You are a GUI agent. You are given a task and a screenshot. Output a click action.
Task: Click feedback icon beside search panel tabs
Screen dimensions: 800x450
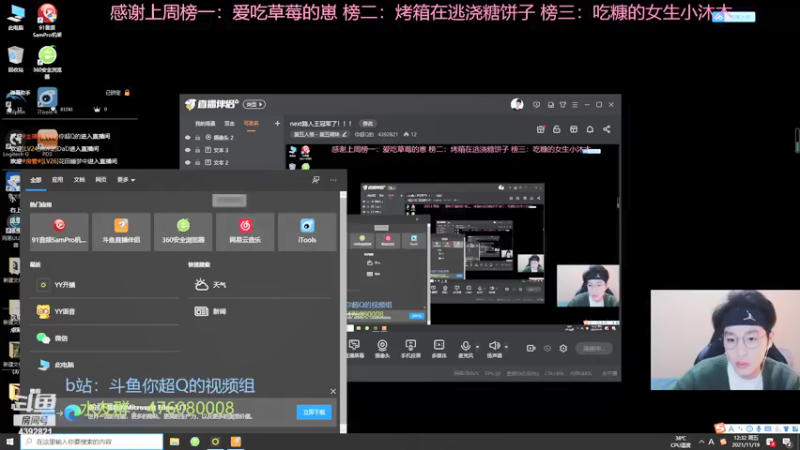[316, 180]
